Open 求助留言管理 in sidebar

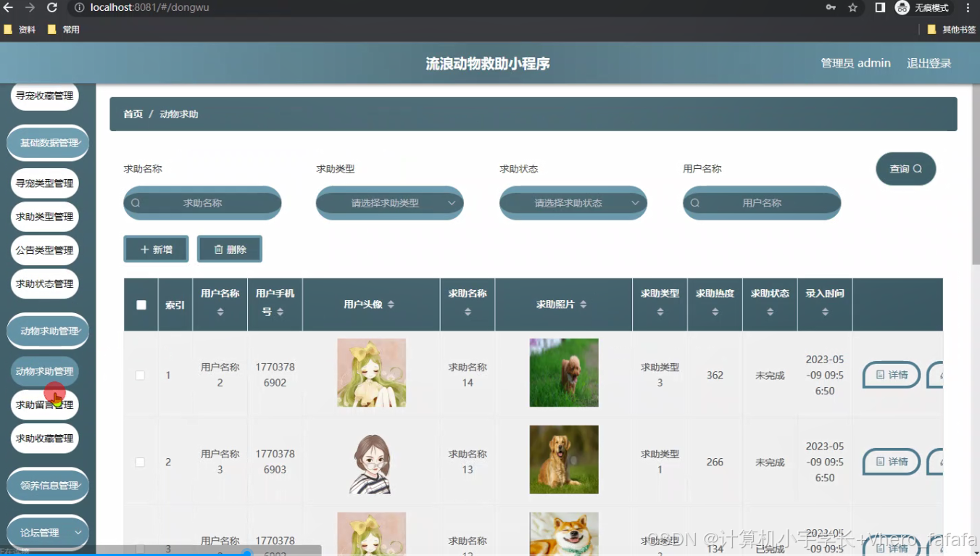pos(45,405)
